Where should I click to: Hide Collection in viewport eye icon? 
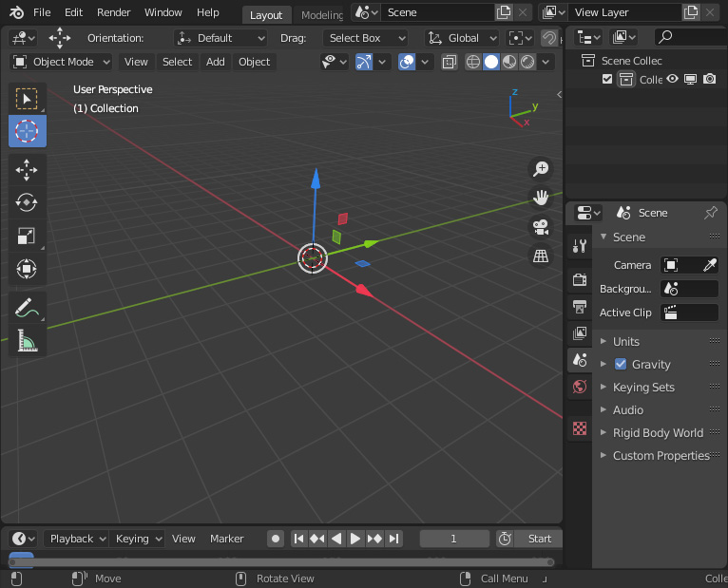tap(672, 79)
